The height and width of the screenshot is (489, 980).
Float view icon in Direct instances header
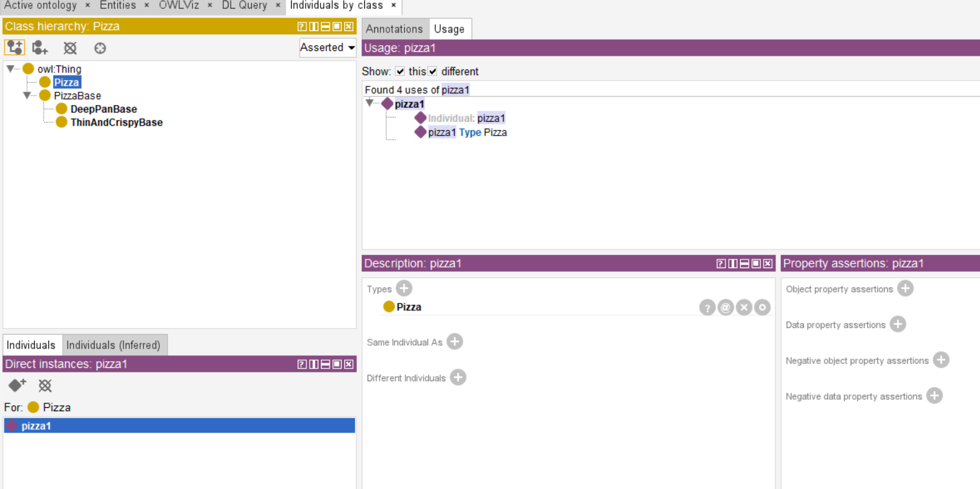(337, 364)
